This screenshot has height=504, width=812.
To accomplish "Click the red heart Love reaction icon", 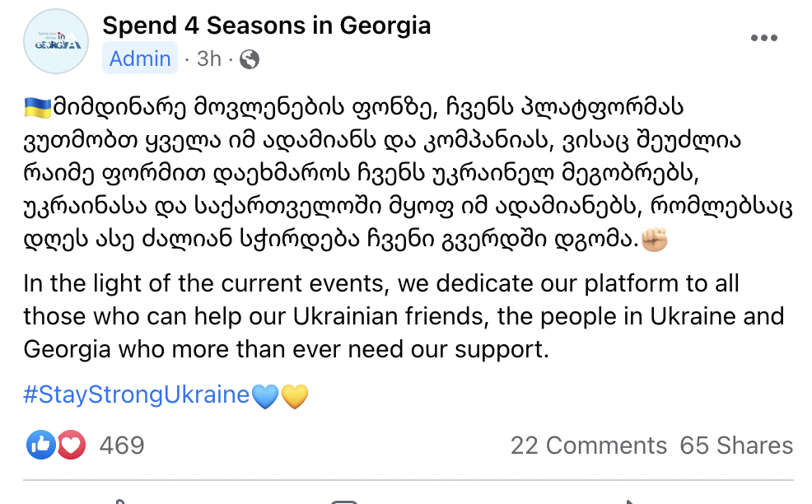I will click(x=72, y=445).
